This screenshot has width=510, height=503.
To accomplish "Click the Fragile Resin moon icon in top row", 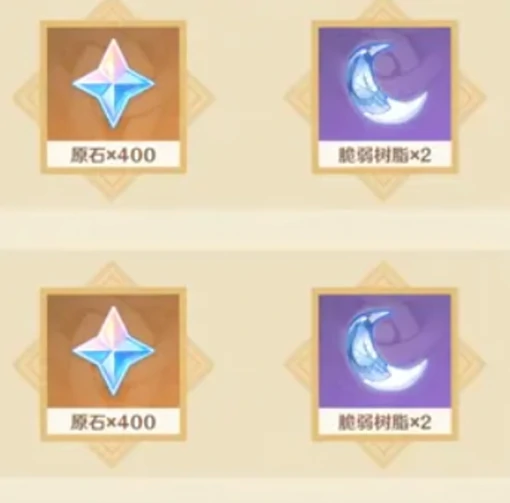I will click(x=387, y=83).
